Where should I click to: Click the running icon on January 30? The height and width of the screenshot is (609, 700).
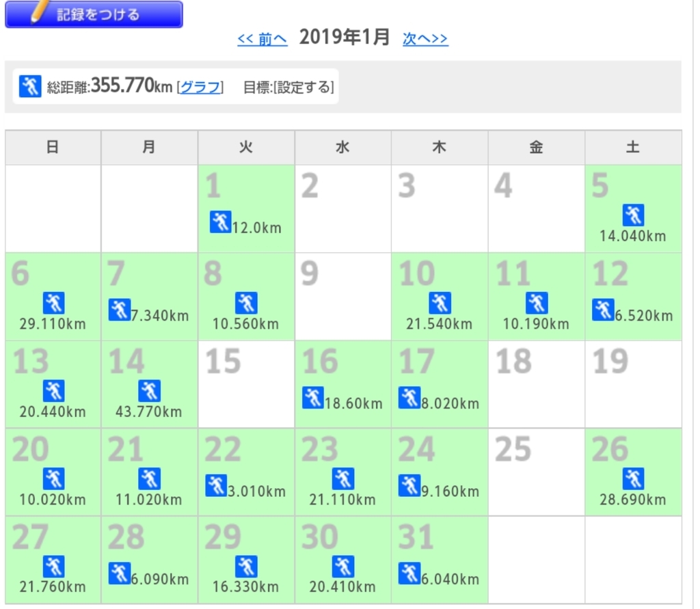coord(343,567)
